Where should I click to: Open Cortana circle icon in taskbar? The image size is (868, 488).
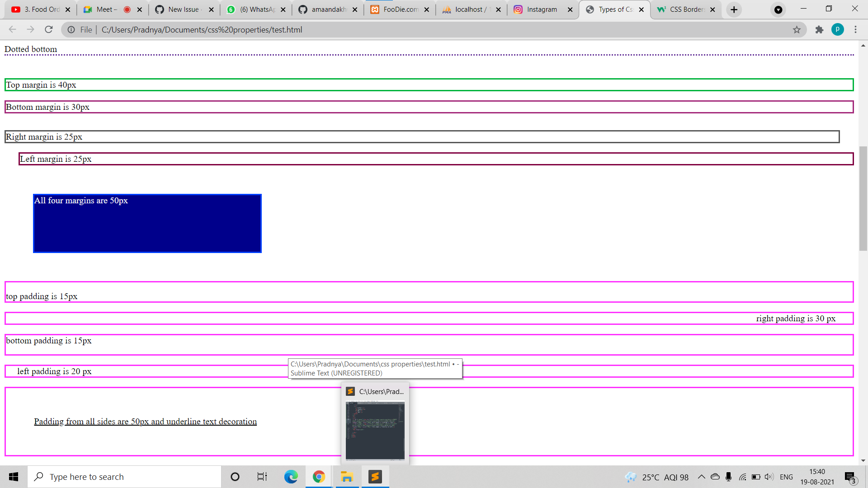pos(235,477)
